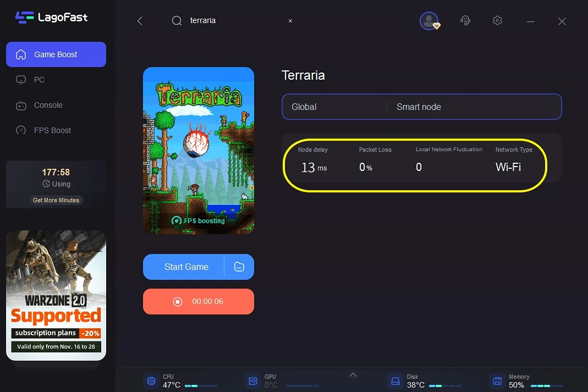The width and height of the screenshot is (588, 392).
Task: Close the LagoFast window
Action: pos(562,21)
